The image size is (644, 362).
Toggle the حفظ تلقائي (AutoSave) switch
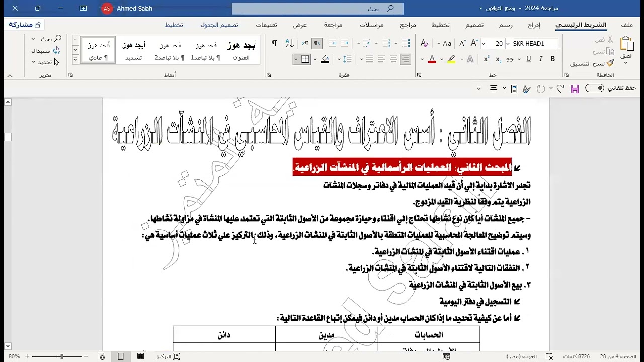pyautogui.click(x=594, y=88)
